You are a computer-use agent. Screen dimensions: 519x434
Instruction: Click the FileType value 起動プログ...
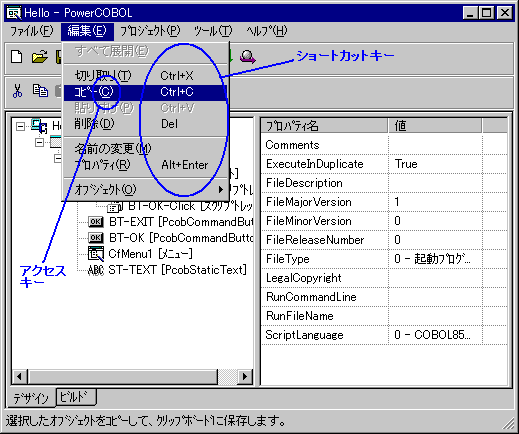[x=432, y=259]
